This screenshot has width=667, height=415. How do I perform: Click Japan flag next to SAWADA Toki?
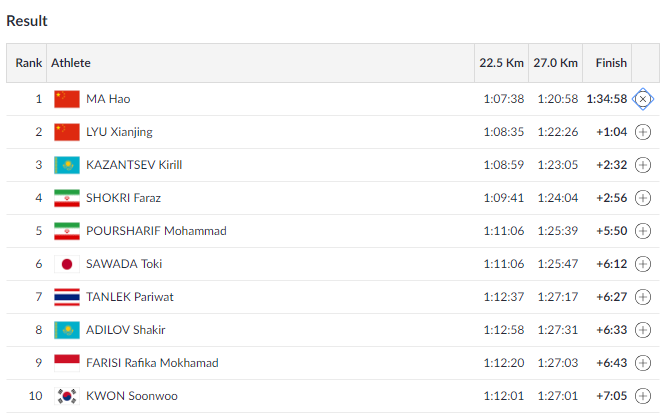click(x=67, y=264)
